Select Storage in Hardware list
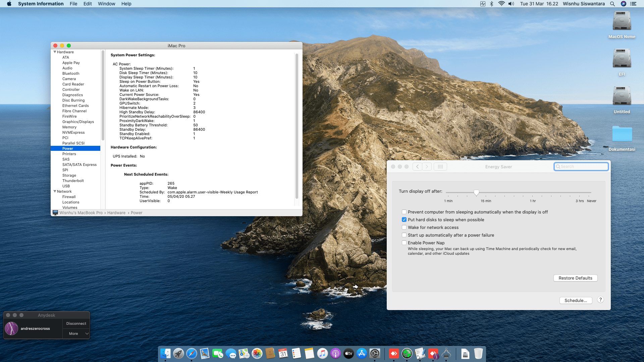644x362 pixels. point(69,175)
